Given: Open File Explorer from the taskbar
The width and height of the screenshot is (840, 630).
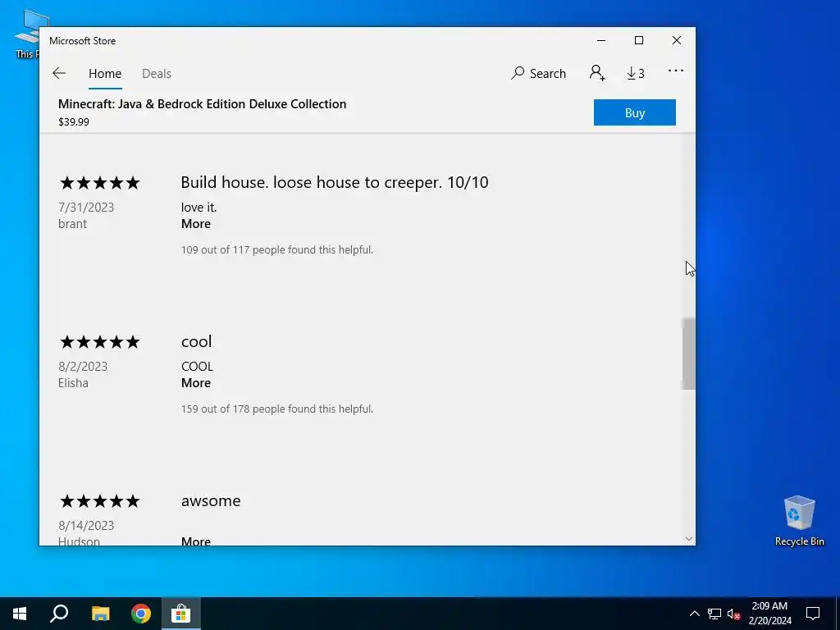Looking at the screenshot, I should (x=100, y=614).
